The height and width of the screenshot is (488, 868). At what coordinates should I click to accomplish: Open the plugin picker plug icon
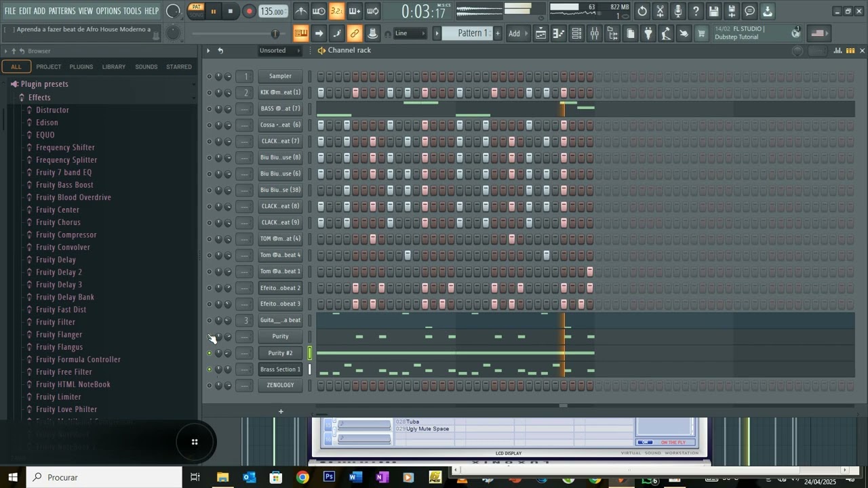[648, 34]
